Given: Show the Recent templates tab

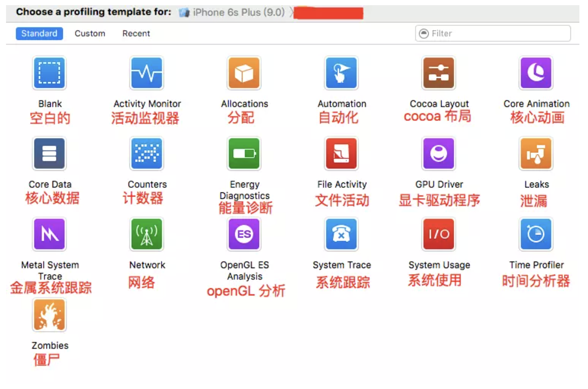Looking at the screenshot, I should click(x=136, y=34).
